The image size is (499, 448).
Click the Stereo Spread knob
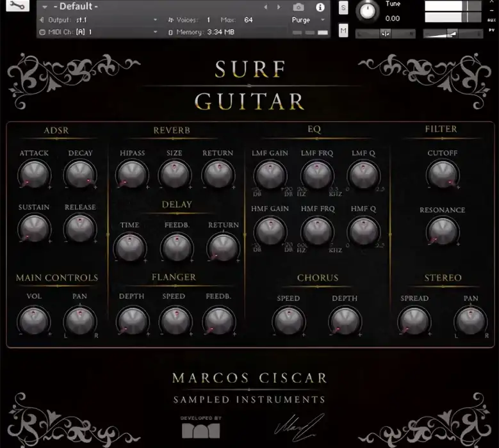[414, 321]
